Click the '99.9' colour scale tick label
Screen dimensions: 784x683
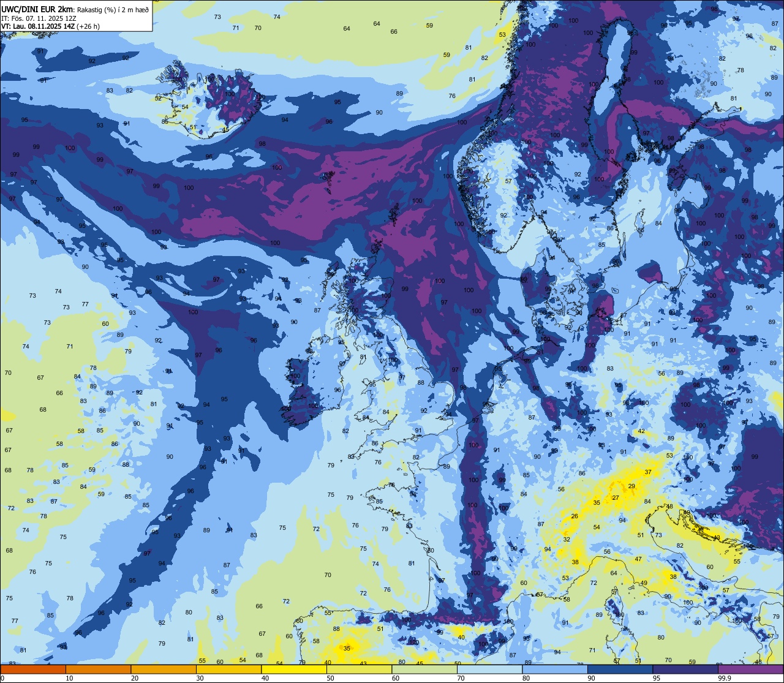(725, 678)
